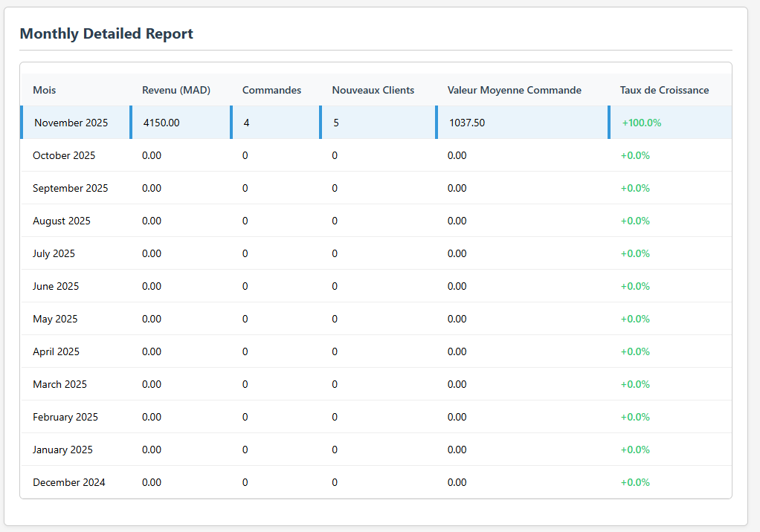Click the Taux de Croissance header
The width and height of the screenshot is (760, 532).
pyautogui.click(x=664, y=90)
